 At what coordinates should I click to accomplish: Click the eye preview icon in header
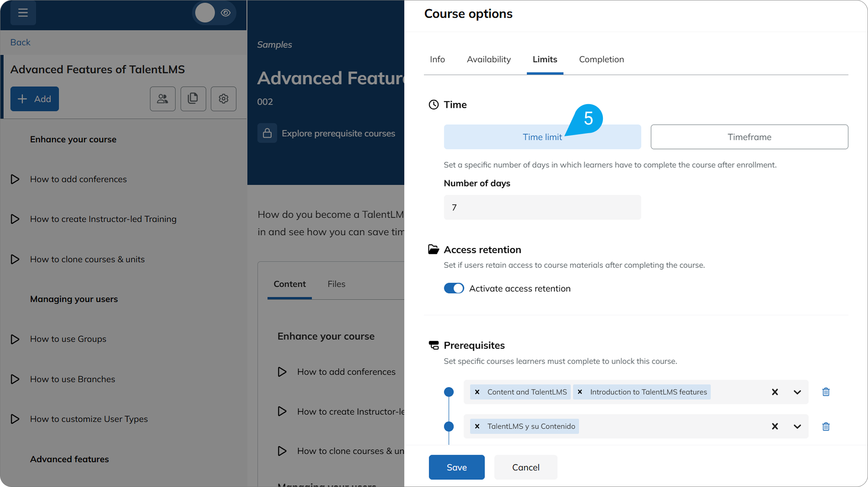[x=226, y=13]
